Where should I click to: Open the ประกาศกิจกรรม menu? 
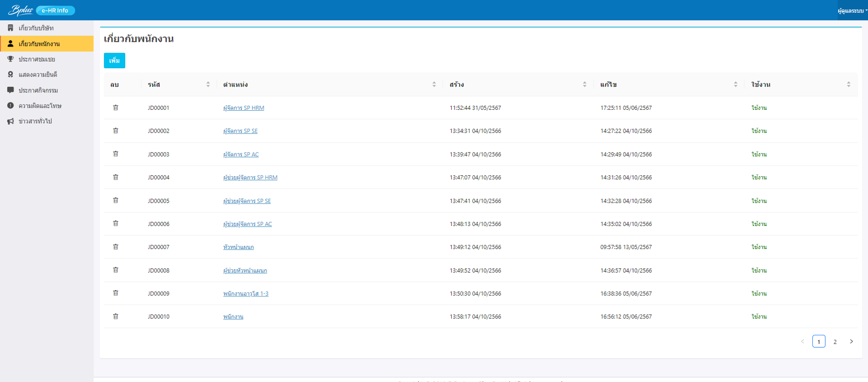(47, 90)
